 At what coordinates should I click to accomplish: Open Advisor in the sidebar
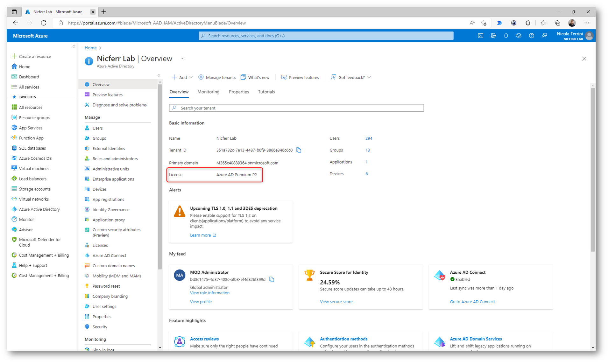tap(25, 230)
